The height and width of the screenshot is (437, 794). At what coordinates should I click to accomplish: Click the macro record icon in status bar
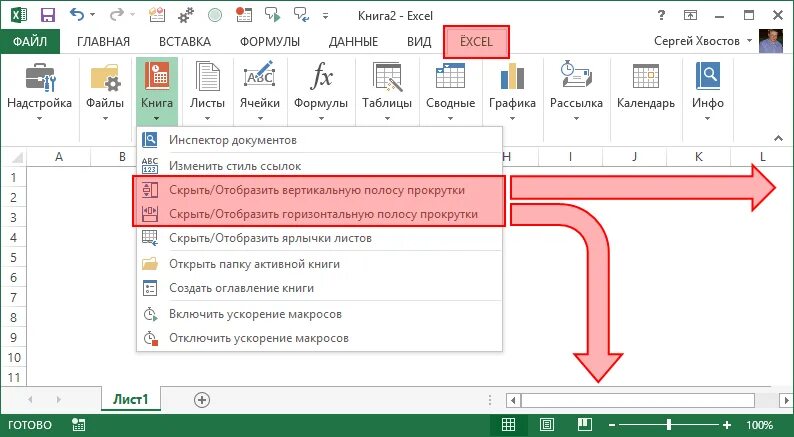78,424
